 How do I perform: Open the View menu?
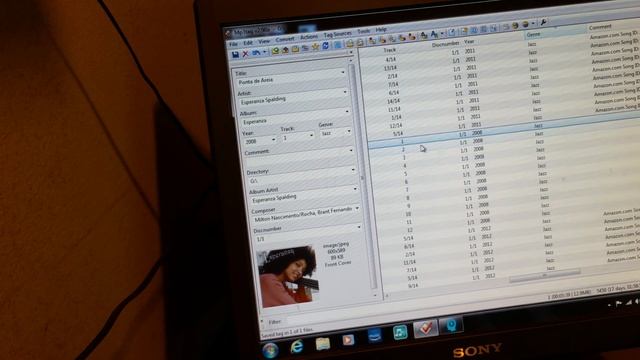tap(264, 41)
